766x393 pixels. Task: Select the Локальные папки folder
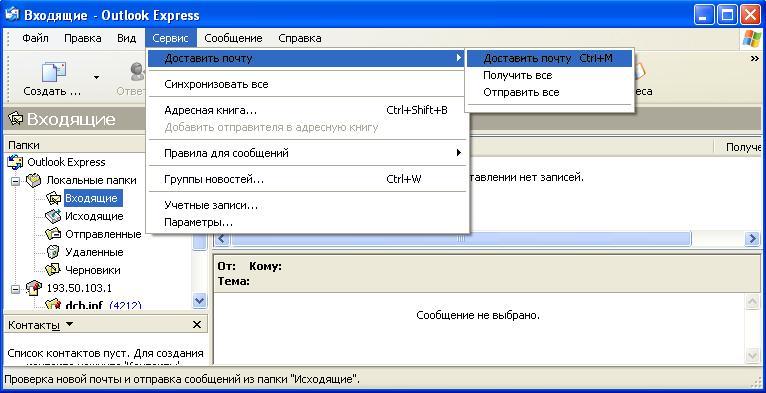(x=91, y=180)
